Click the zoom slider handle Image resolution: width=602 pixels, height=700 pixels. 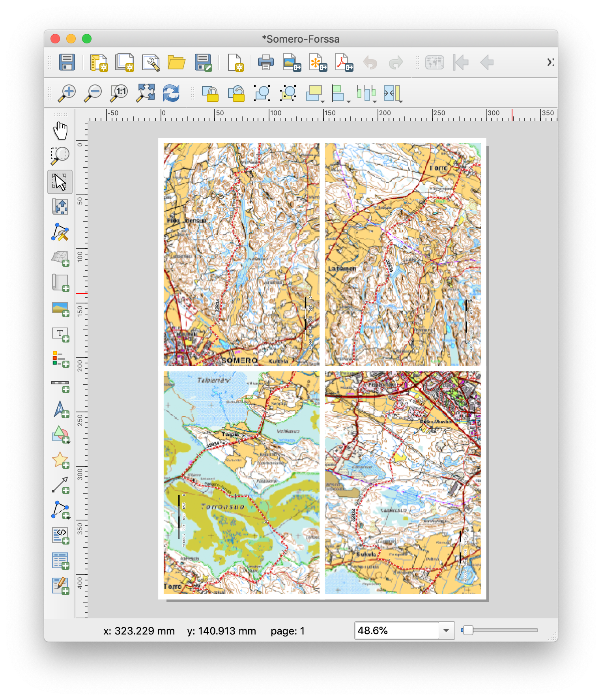[468, 630]
